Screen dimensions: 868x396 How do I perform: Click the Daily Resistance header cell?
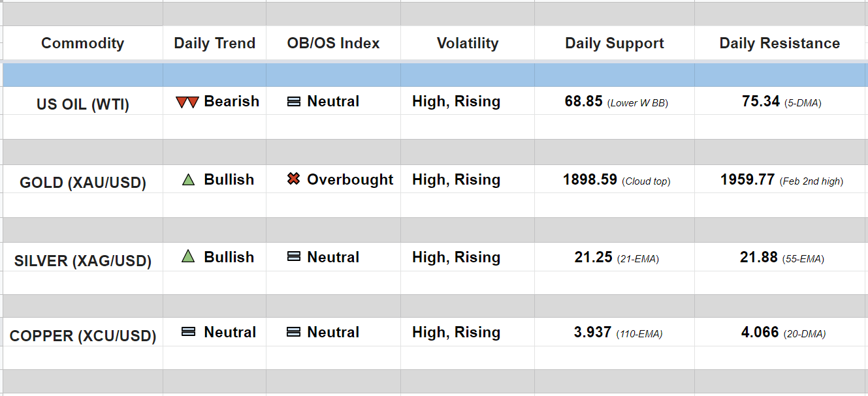pos(779,44)
